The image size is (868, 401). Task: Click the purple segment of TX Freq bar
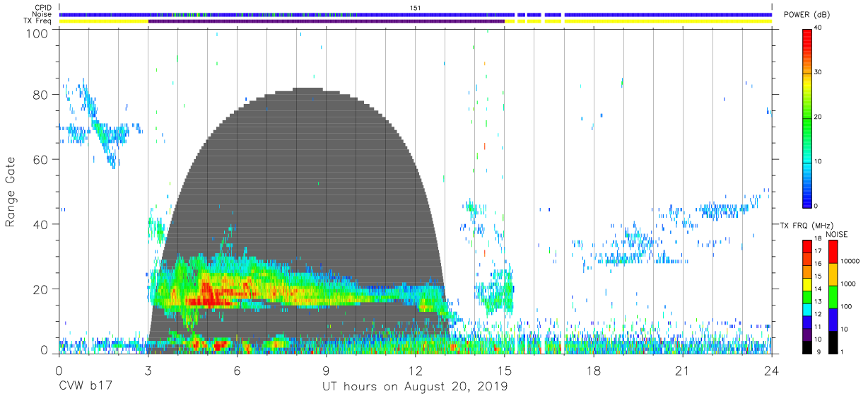(327, 21)
